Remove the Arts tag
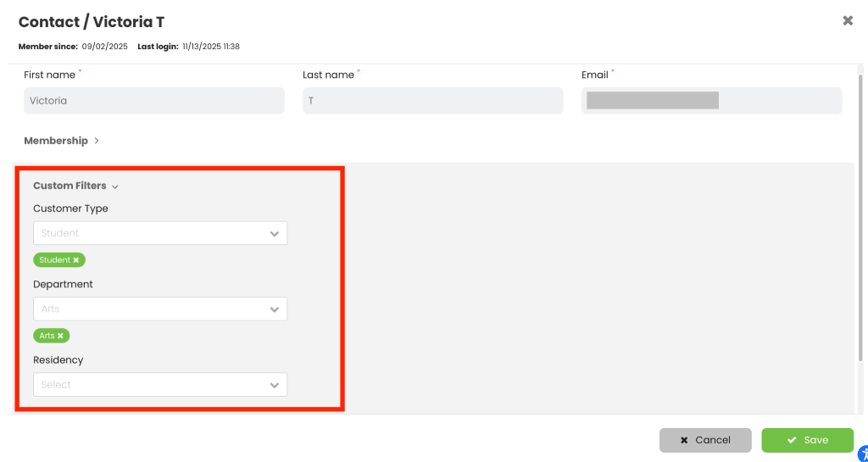Image resolution: width=868 pixels, height=462 pixels. [x=60, y=336]
